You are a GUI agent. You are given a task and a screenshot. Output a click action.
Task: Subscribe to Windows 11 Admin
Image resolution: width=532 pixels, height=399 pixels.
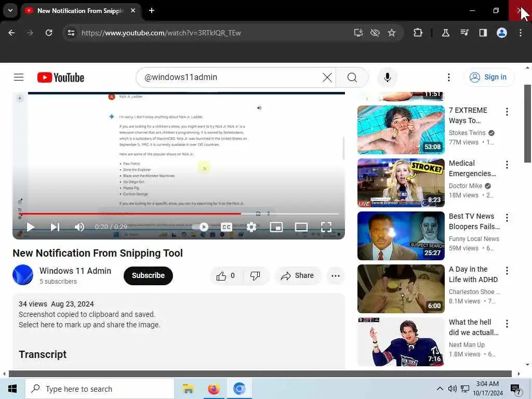point(148,275)
